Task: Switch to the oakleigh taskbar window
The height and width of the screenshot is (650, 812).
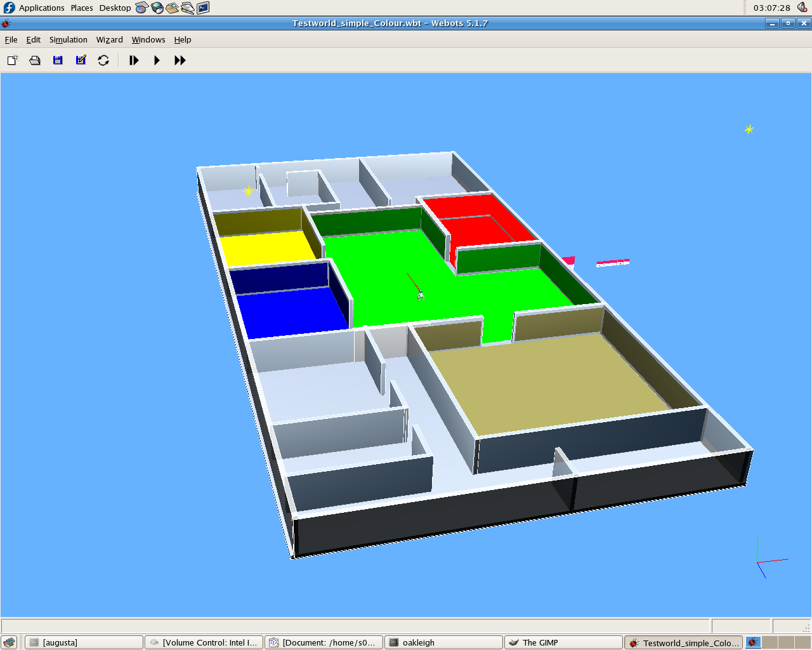Action: point(443,642)
